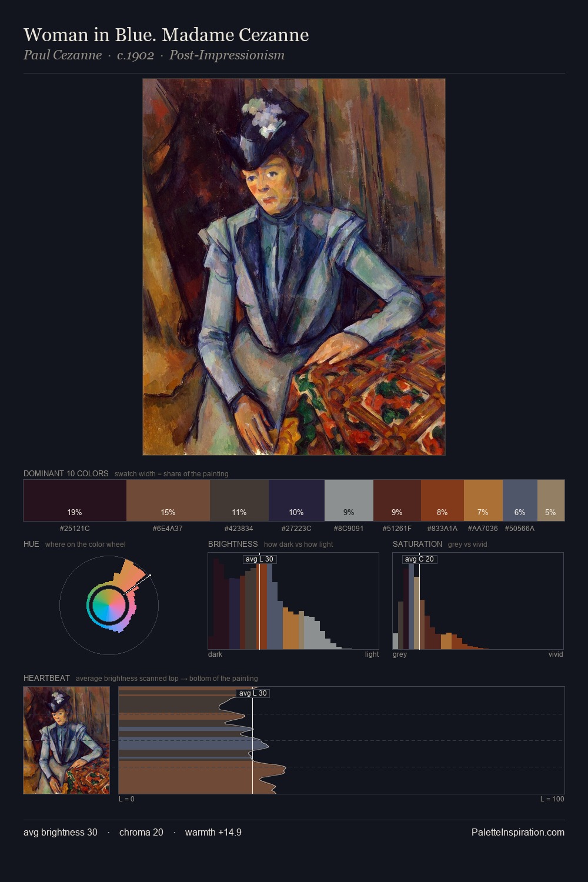
Task: Select the ochre #AA7036 7% swatch
Action: [x=483, y=500]
